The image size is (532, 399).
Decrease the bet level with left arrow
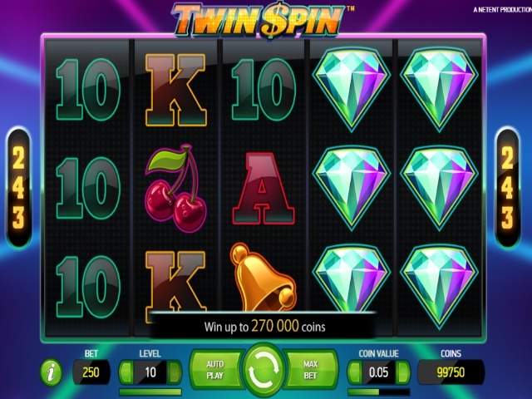point(126,372)
